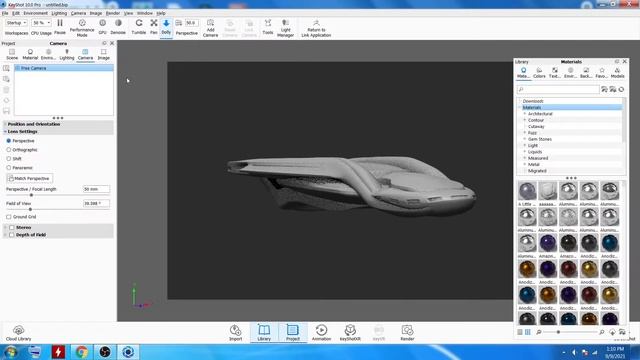This screenshot has height=360, width=640.
Task: Expand Position and Orientation section
Action: 5,124
